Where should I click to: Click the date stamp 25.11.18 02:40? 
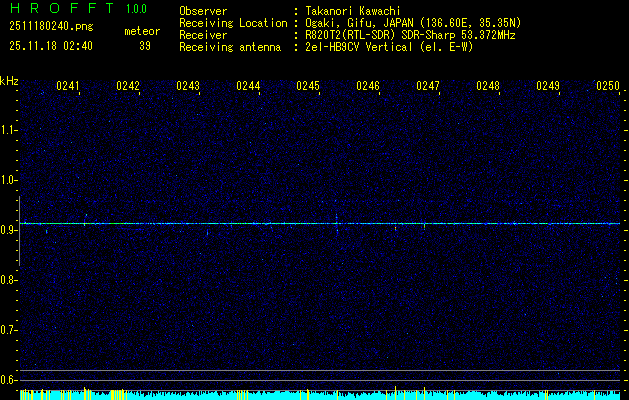[51, 46]
